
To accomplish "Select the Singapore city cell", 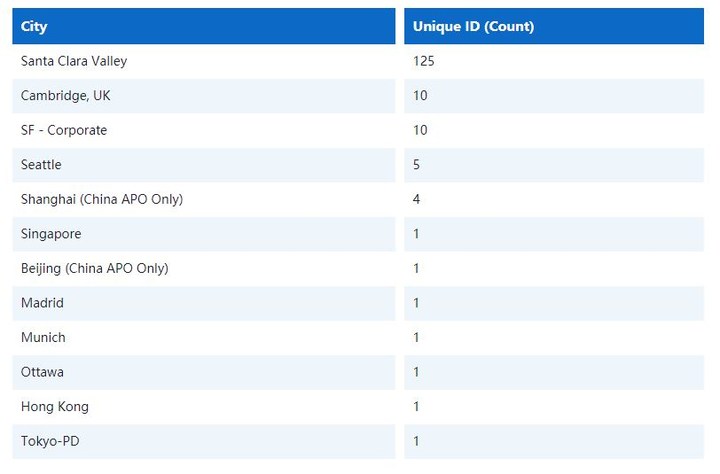I will [x=203, y=234].
